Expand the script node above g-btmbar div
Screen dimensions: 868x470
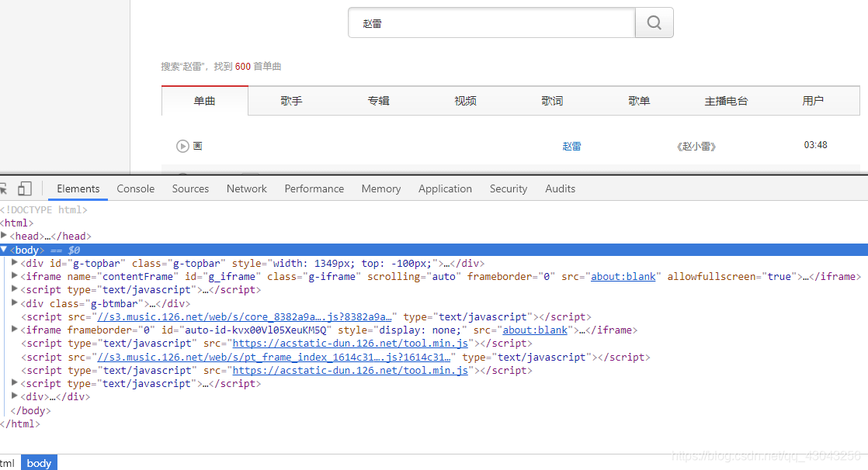click(x=15, y=289)
